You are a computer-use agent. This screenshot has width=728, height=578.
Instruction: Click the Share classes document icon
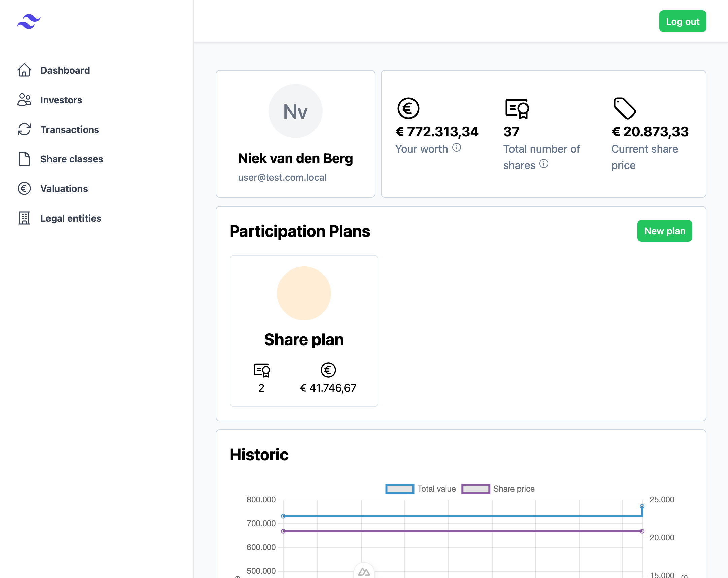[x=24, y=159]
